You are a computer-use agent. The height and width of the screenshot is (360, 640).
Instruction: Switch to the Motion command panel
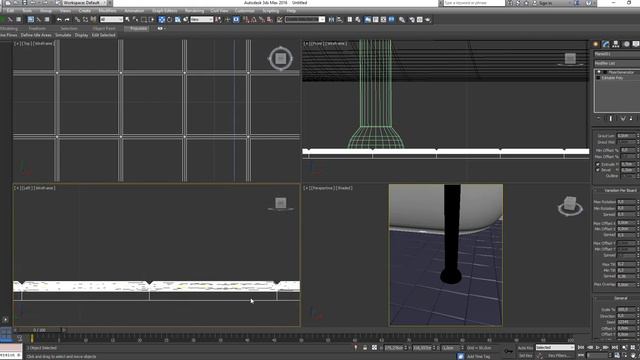click(x=626, y=44)
